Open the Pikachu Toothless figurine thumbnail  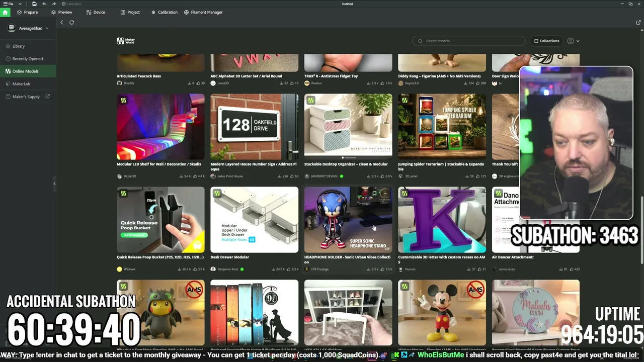coord(160,313)
